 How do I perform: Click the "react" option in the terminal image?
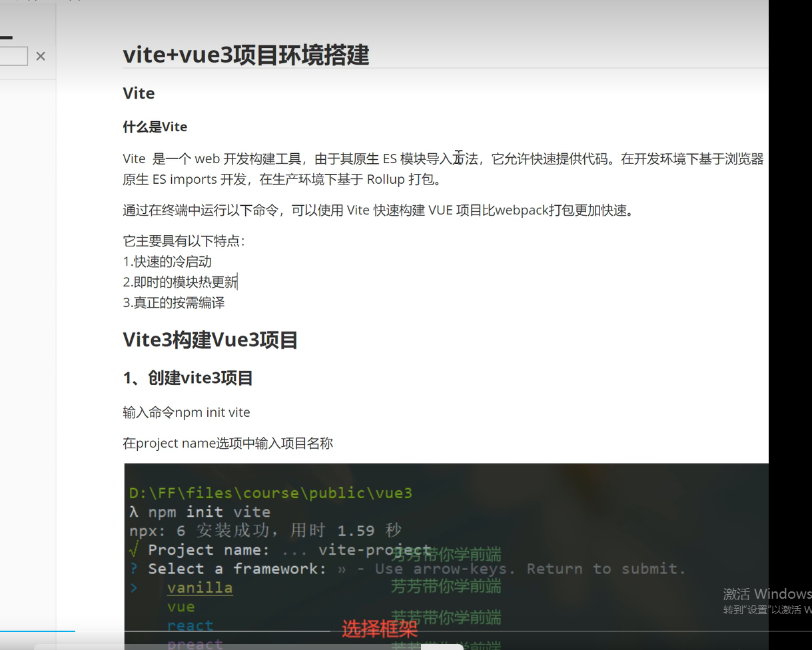(191, 625)
